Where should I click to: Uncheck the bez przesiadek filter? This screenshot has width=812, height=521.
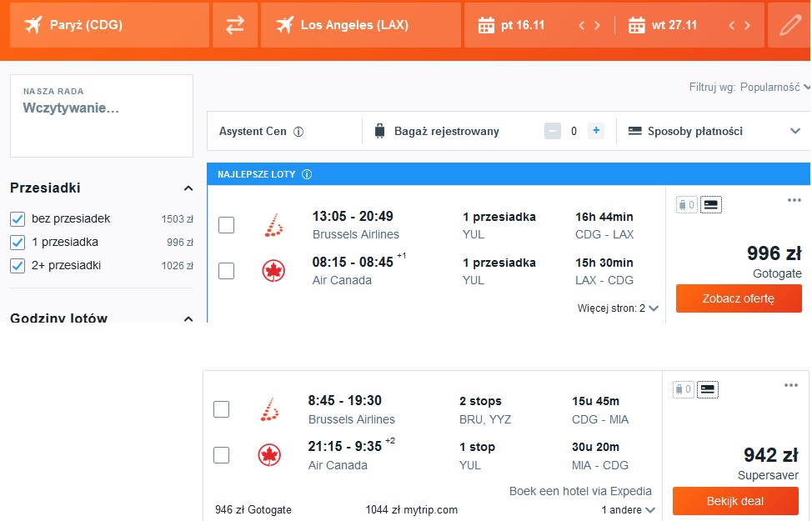click(18, 219)
